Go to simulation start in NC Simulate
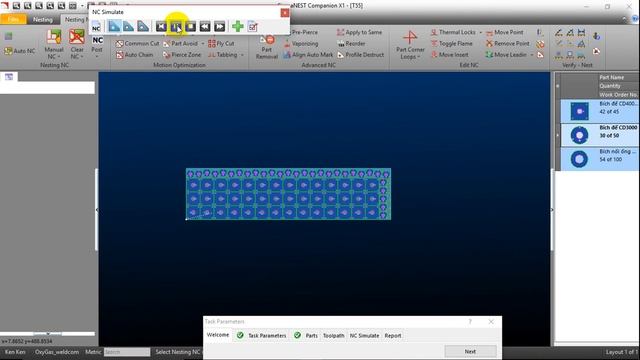This screenshot has width=640, height=360. coord(161,27)
